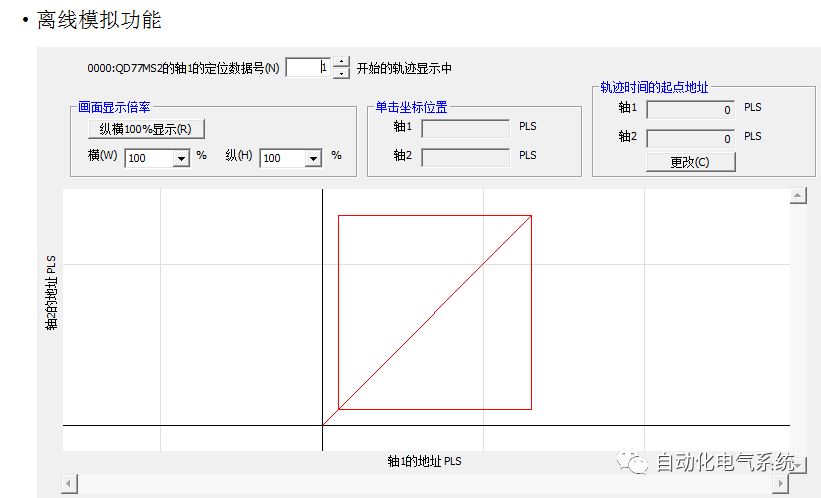Click 轴1 field under 单击坐标位置
Screen dimensions: 821x498
click(x=465, y=128)
